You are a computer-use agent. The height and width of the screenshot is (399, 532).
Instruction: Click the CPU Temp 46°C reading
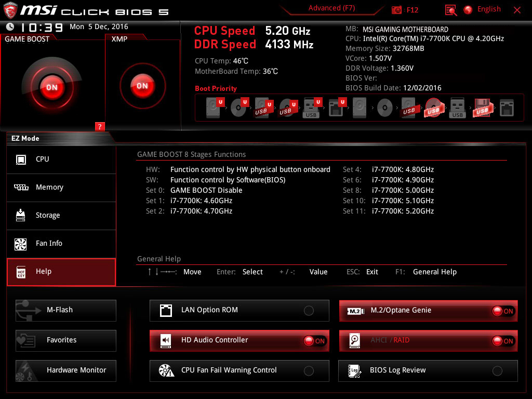tap(221, 61)
